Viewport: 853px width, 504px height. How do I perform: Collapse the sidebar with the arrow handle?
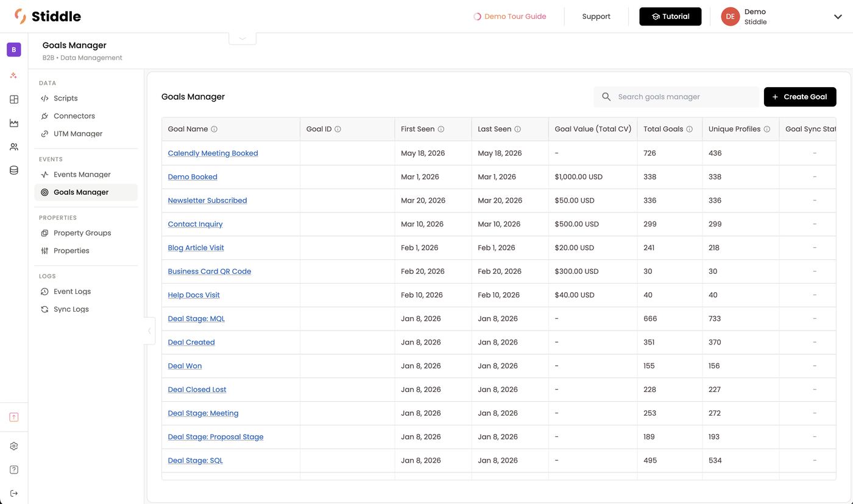150,331
